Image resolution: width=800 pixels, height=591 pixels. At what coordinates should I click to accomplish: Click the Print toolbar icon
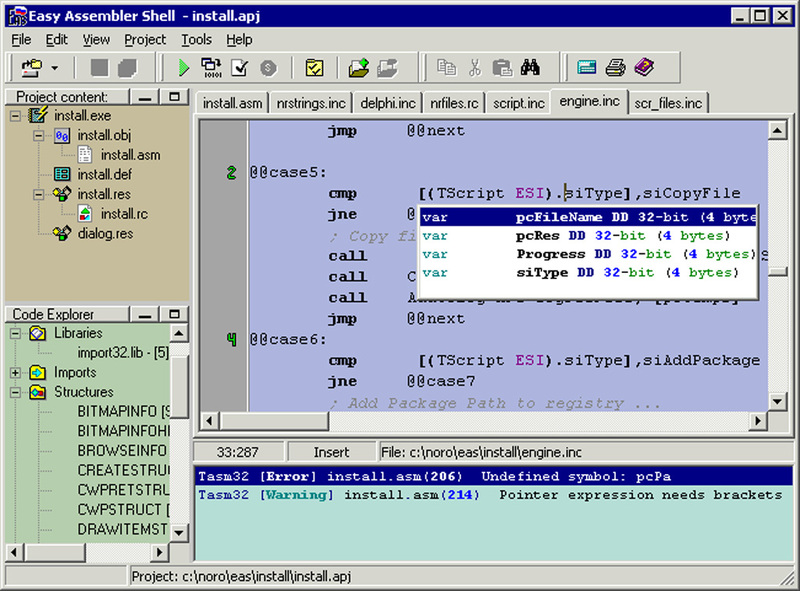click(x=615, y=67)
